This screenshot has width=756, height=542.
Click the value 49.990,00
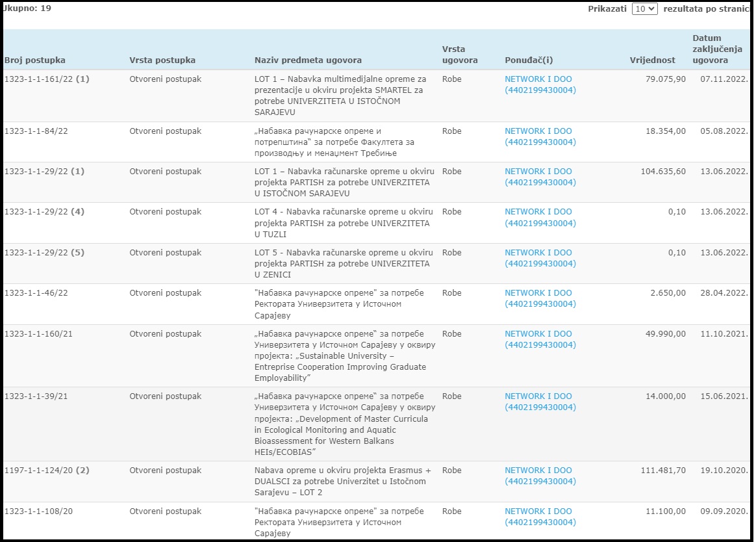pos(665,333)
